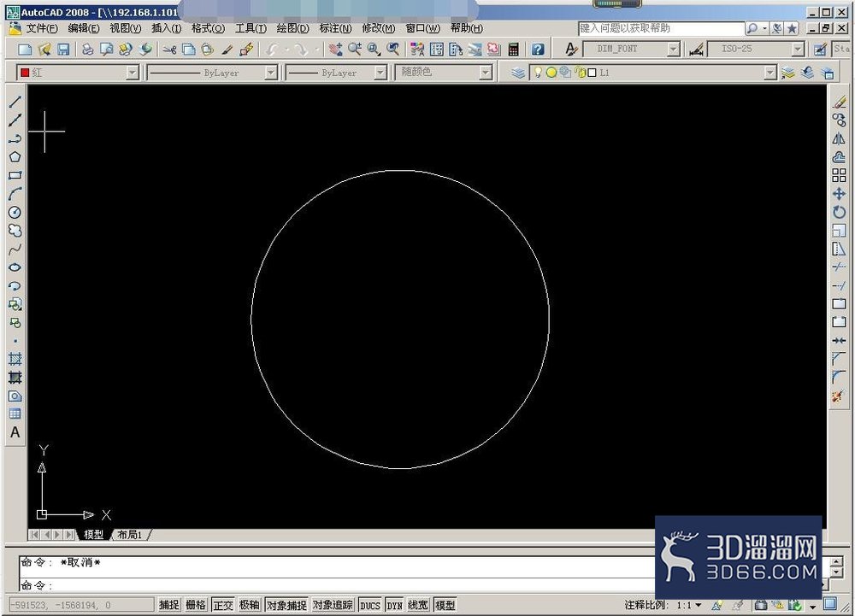Click the help search input field
The image size is (855, 616).
point(661,28)
